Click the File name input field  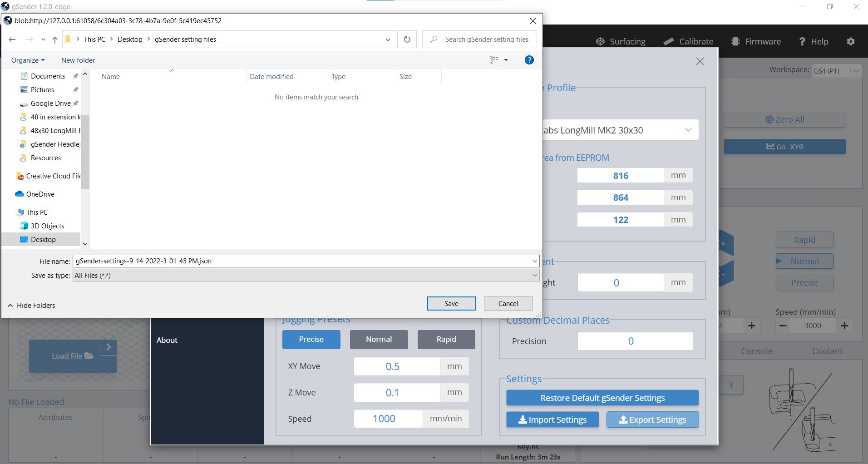301,261
